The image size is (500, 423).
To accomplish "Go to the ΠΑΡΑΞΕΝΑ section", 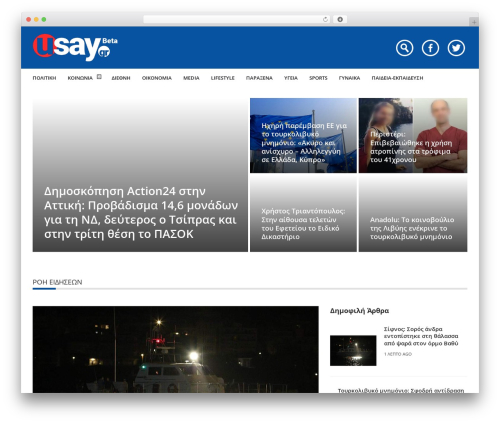I will click(259, 78).
